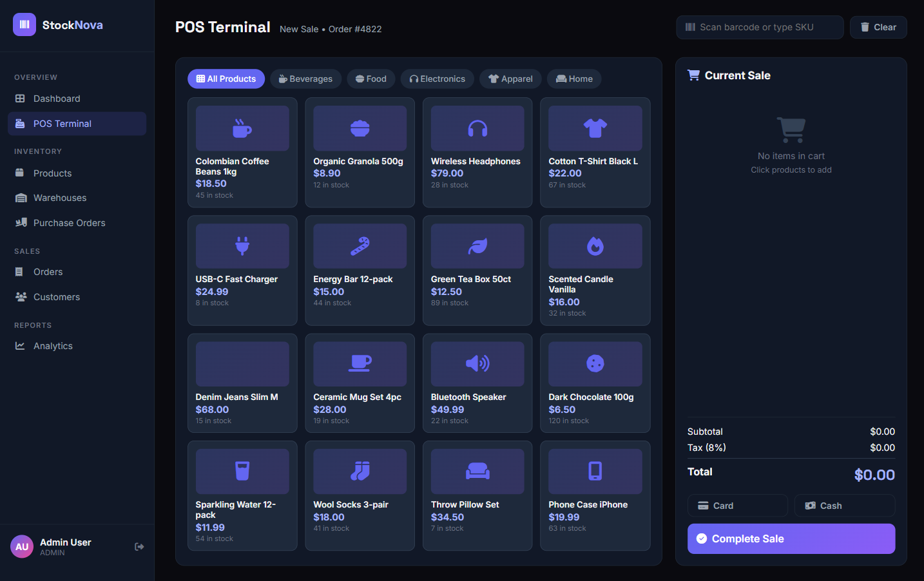924x581 pixels.
Task: Click the phone icon on Phone Case iPhone
Action: (595, 471)
